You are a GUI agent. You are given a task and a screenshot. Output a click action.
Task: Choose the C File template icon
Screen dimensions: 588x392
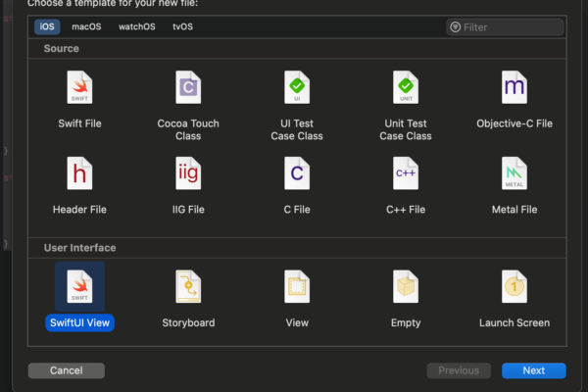[x=297, y=174]
